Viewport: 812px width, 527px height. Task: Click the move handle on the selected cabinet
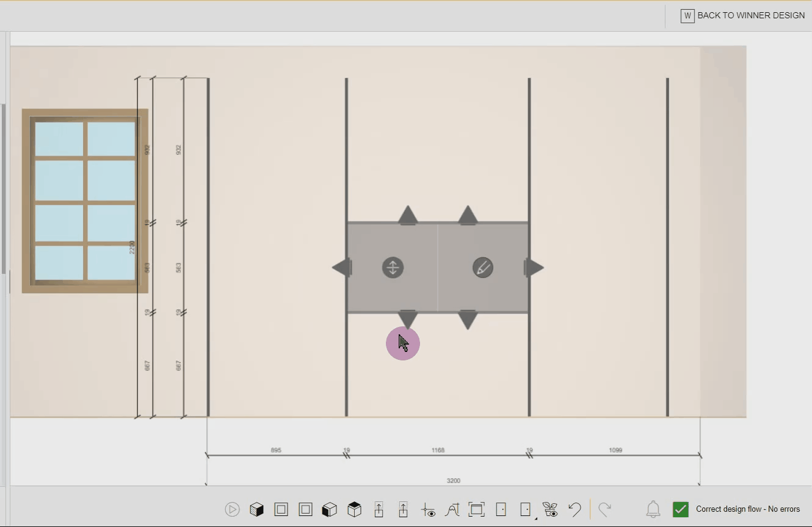393,267
